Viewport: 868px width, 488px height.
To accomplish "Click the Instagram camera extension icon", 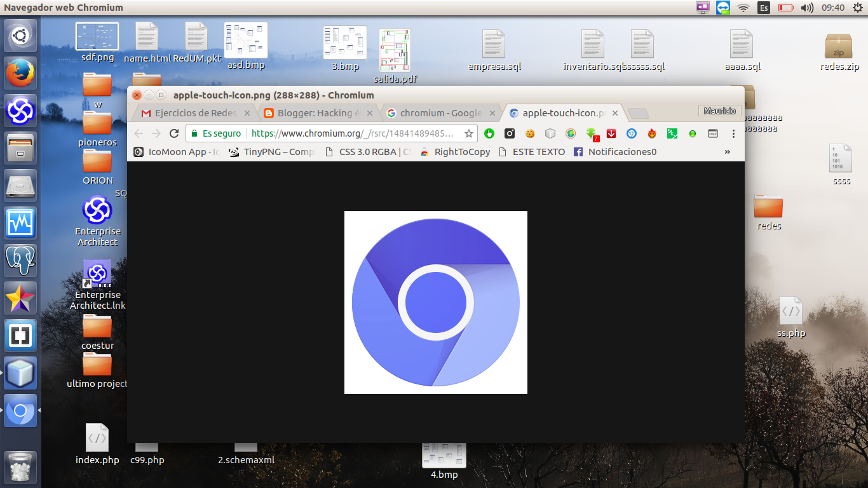I will [510, 134].
